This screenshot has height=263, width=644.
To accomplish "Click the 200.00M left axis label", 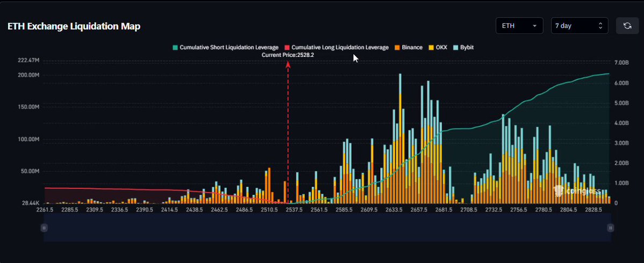I will (29, 76).
